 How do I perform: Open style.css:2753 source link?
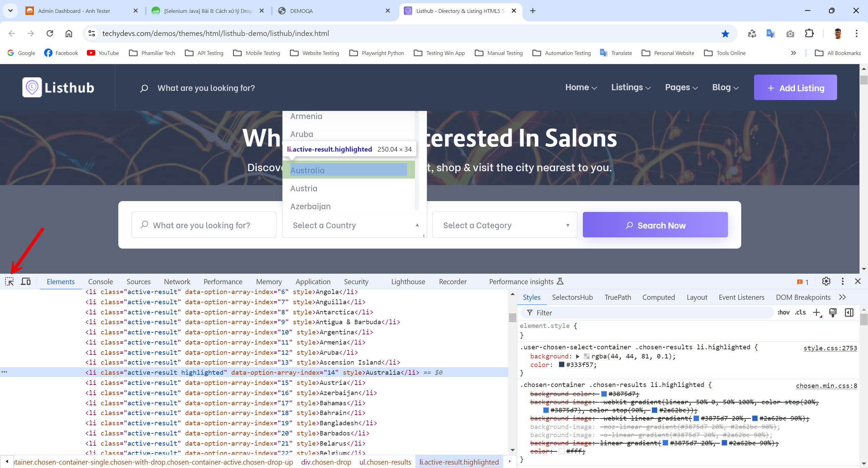tap(830, 348)
